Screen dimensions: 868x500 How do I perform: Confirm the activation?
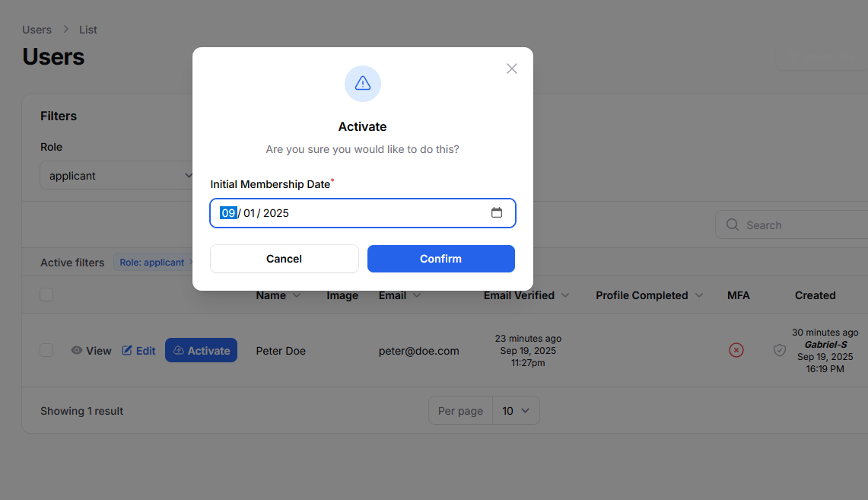(440, 259)
